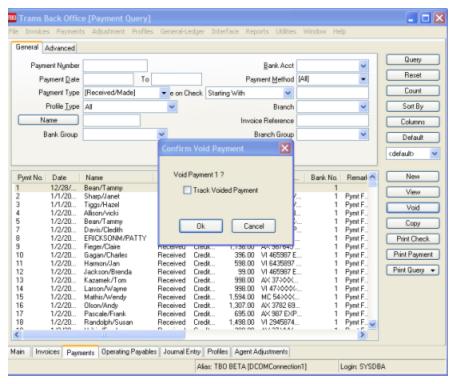Click the Columns button
The height and width of the screenshot is (384, 456).
[x=413, y=122]
